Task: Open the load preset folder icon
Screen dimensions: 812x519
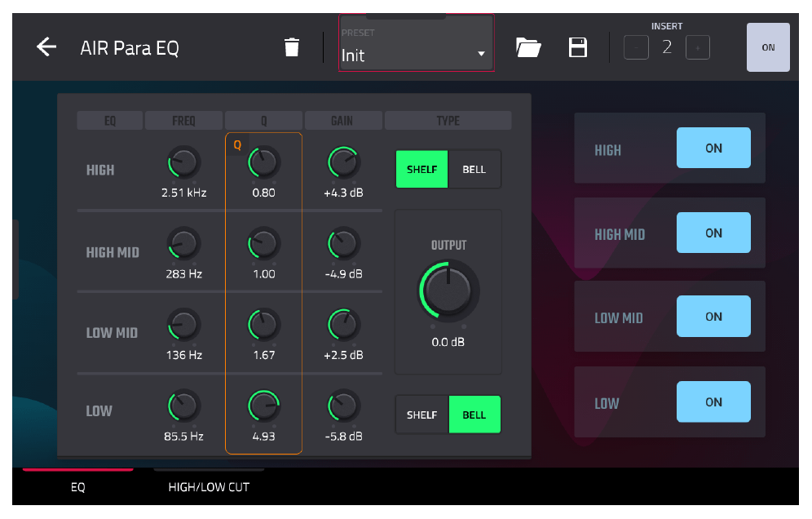Action: pos(528,47)
